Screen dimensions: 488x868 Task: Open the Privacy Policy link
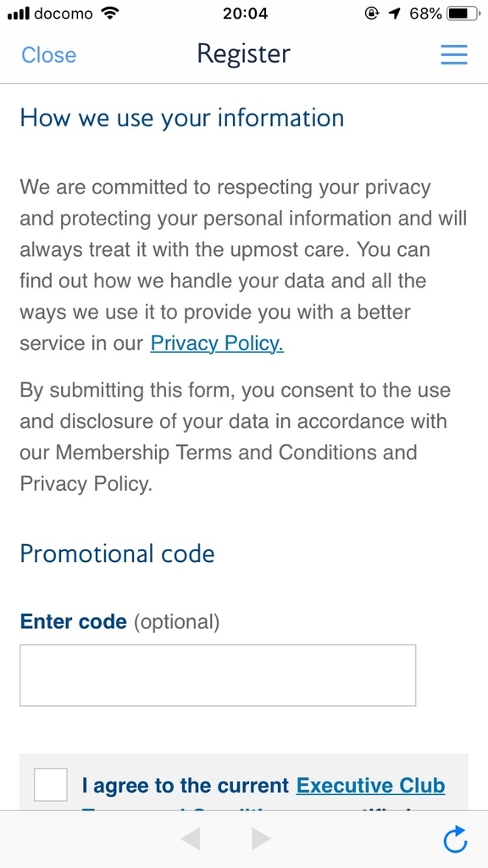pos(217,343)
